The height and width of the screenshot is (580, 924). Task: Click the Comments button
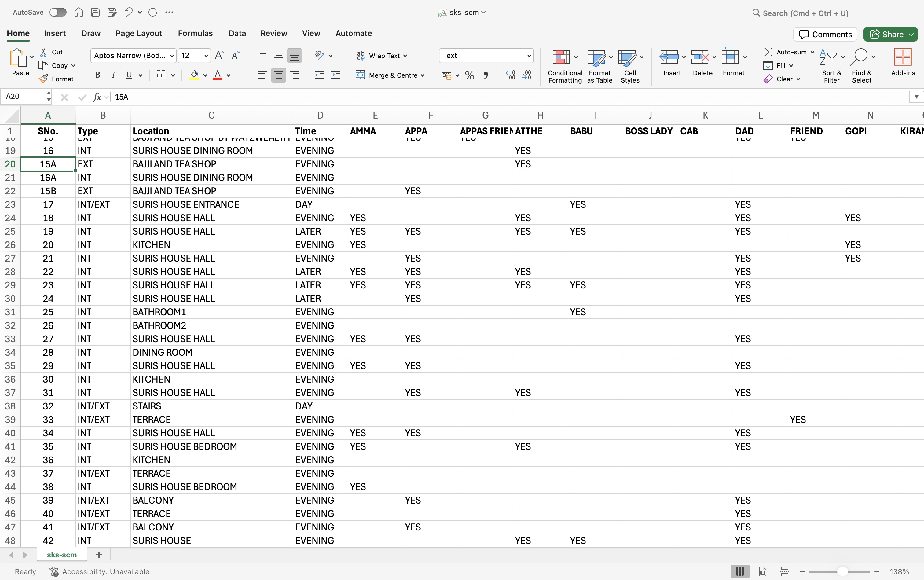(825, 35)
